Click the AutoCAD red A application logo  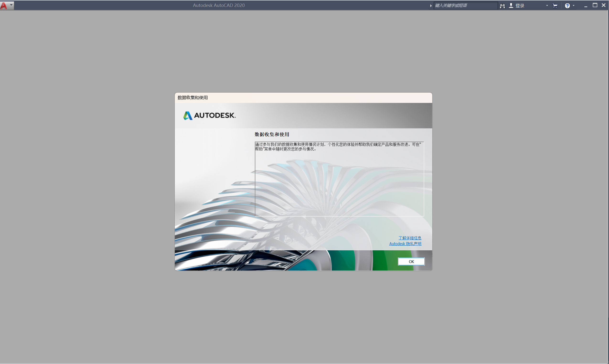[x=4, y=5]
